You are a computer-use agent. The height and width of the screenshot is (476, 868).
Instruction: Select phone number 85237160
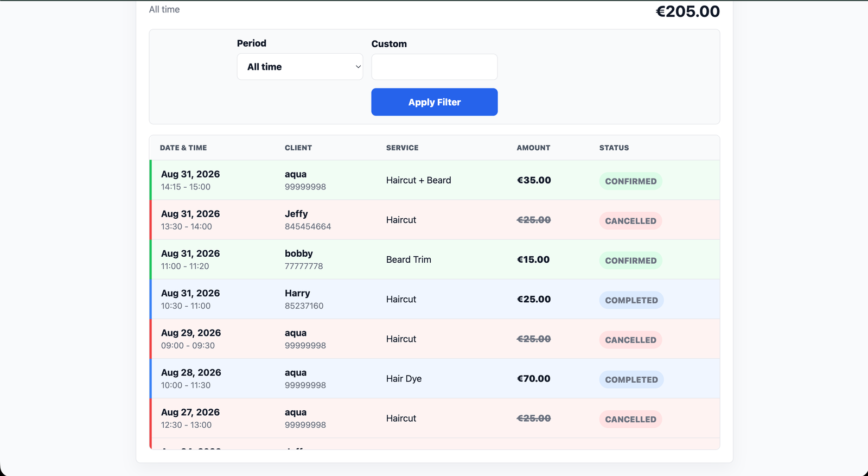[x=304, y=306]
